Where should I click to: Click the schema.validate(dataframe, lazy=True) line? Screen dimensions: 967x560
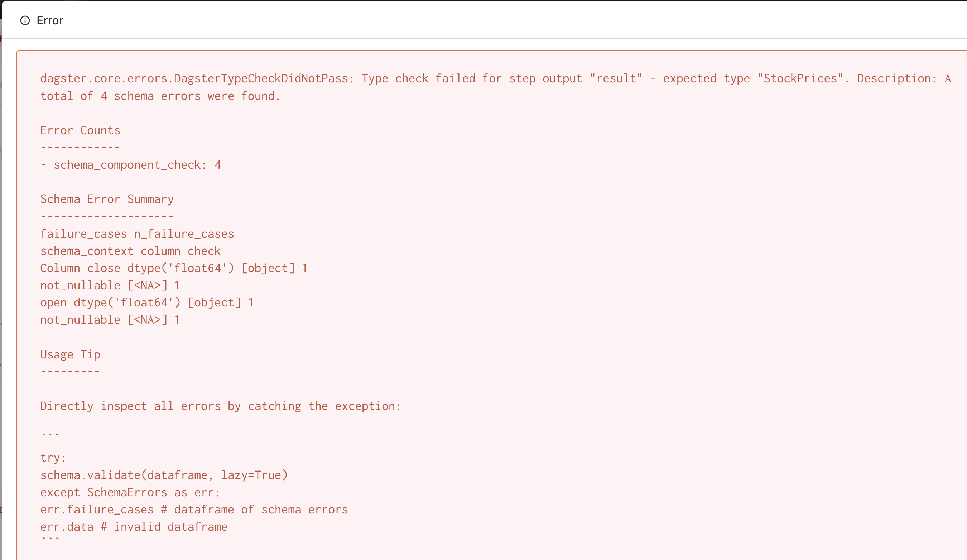point(164,475)
